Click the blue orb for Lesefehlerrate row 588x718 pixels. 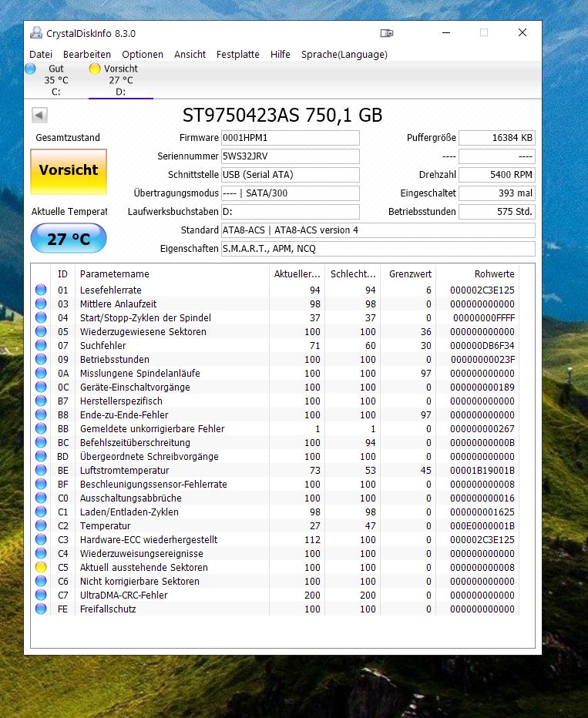point(41,290)
